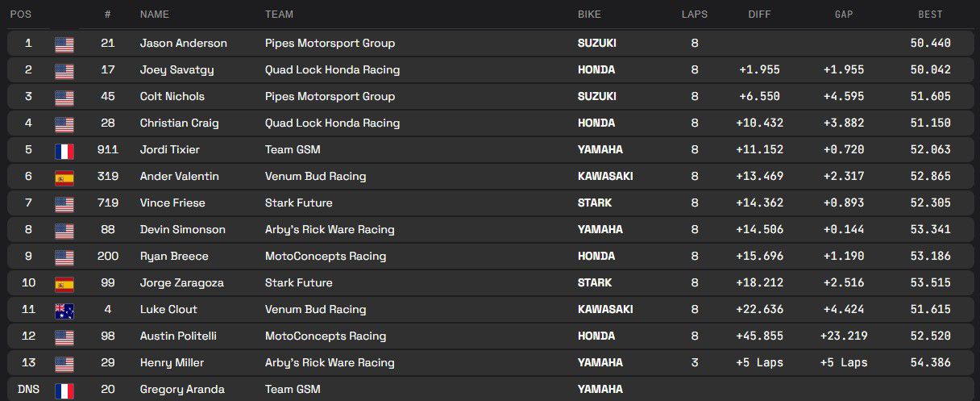This screenshot has width=980, height=401.
Task: Click the TEAM column header
Action: tap(279, 15)
